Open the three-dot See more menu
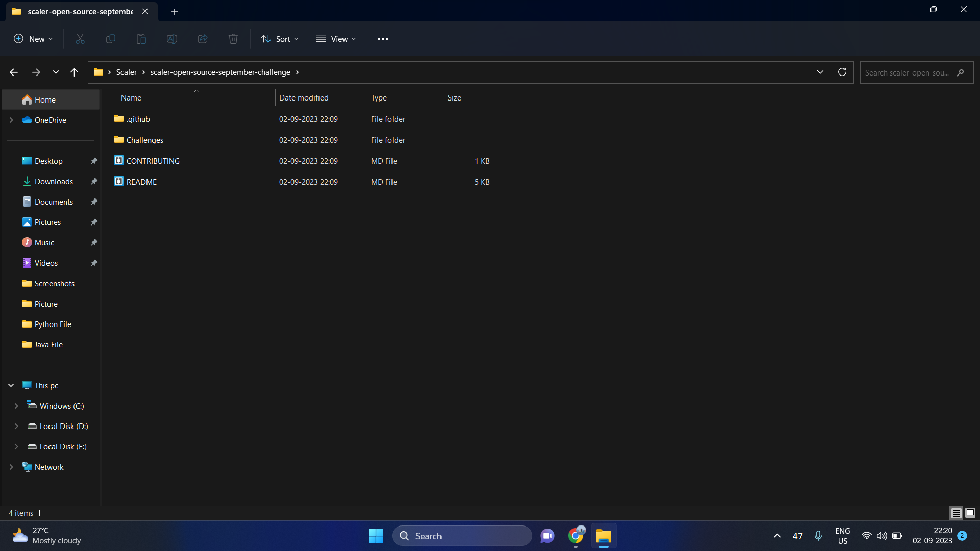The height and width of the screenshot is (551, 980). tap(383, 39)
